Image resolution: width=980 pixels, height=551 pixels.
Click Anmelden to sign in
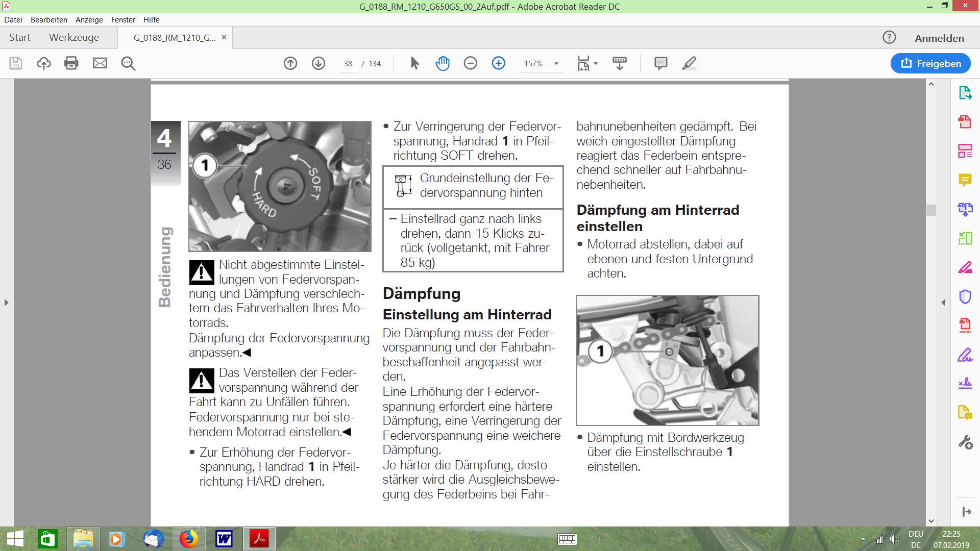coord(939,38)
